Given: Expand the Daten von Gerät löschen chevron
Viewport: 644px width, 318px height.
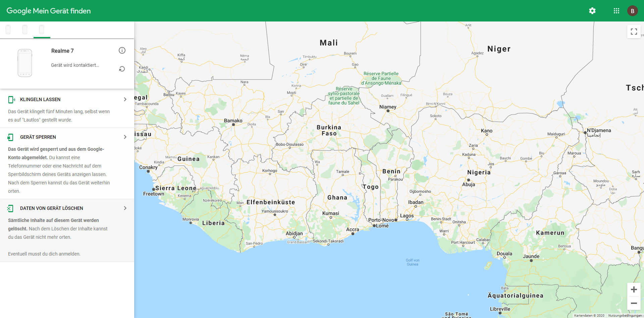Looking at the screenshot, I should (125, 208).
